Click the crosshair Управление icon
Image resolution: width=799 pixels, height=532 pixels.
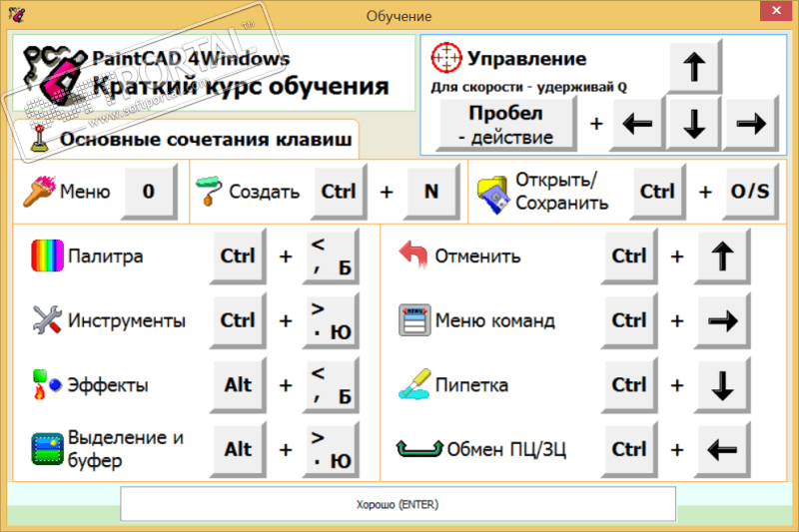[445, 58]
